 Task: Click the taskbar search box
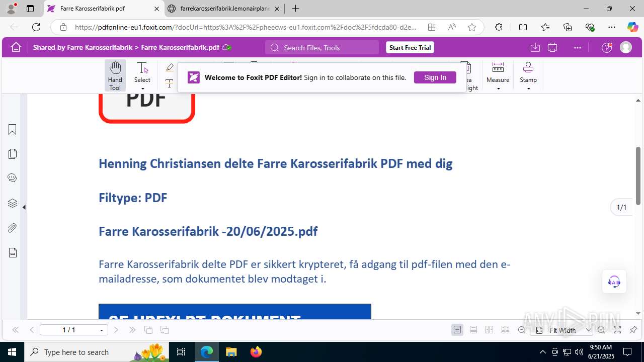click(97, 352)
